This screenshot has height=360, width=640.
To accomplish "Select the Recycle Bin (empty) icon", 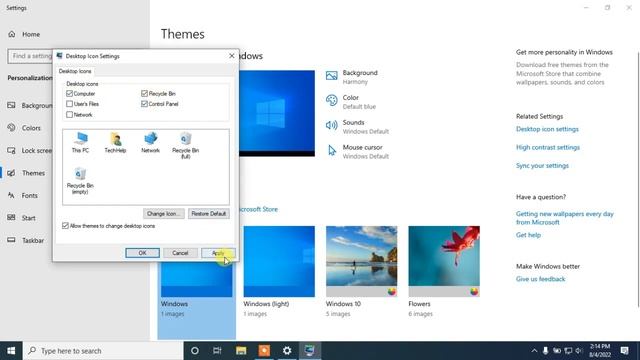I will [x=80, y=180].
